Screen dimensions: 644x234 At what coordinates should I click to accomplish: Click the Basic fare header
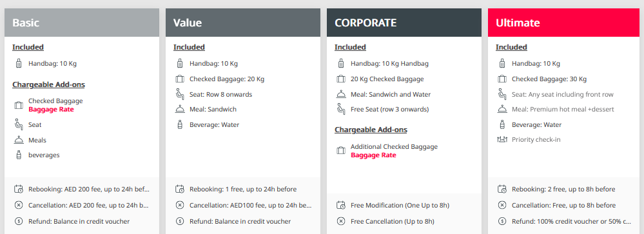[82, 23]
